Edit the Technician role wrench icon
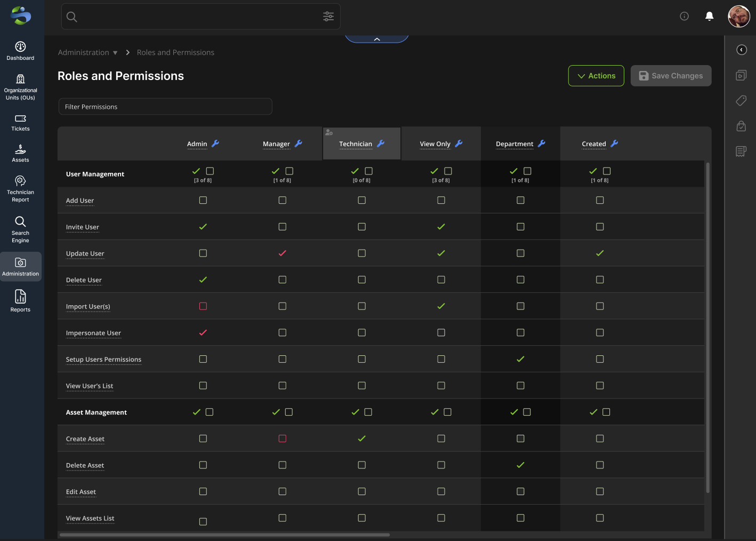The image size is (756, 541). (381, 144)
